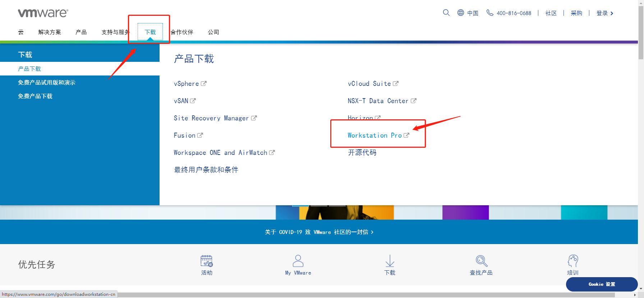Click external link icon next to Fusion
Viewport: 644px width, 298px height.
[200, 135]
